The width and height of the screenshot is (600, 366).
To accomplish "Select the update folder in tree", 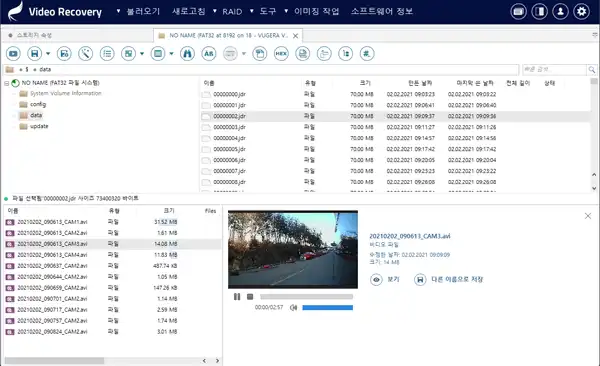I will [x=39, y=126].
